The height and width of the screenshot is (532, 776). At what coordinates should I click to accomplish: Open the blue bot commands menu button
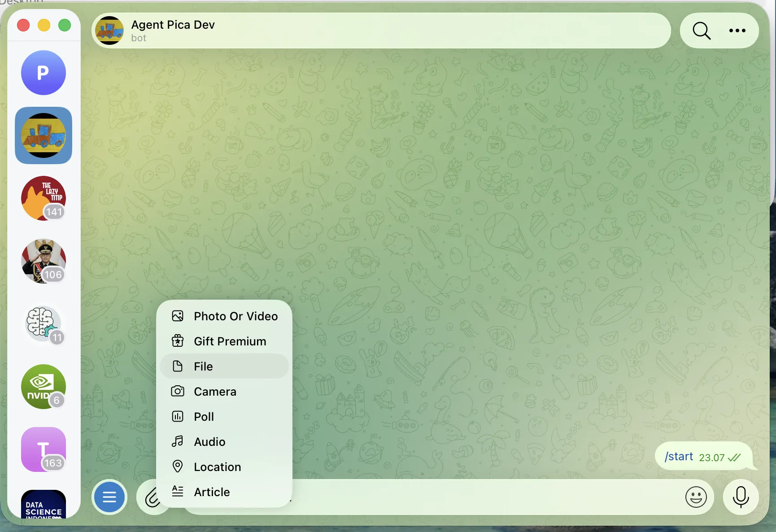109,497
